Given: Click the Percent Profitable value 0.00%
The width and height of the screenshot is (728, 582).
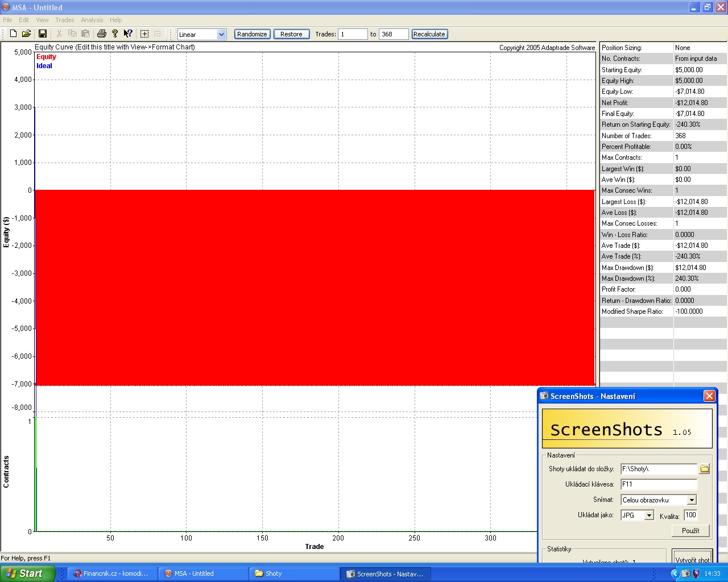Looking at the screenshot, I should pyautogui.click(x=683, y=147).
